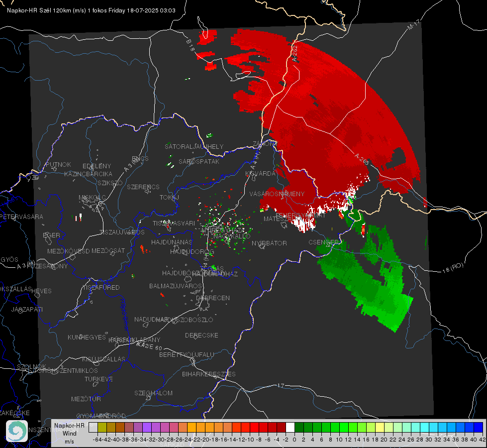
Task: Click the pale yellow swatch in the legend
Action: pyautogui.click(x=380, y=427)
